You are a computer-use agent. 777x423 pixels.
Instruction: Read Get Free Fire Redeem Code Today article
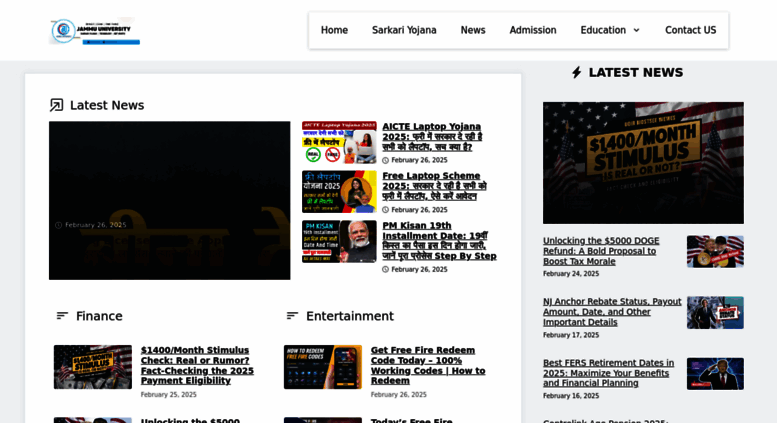pyautogui.click(x=428, y=366)
